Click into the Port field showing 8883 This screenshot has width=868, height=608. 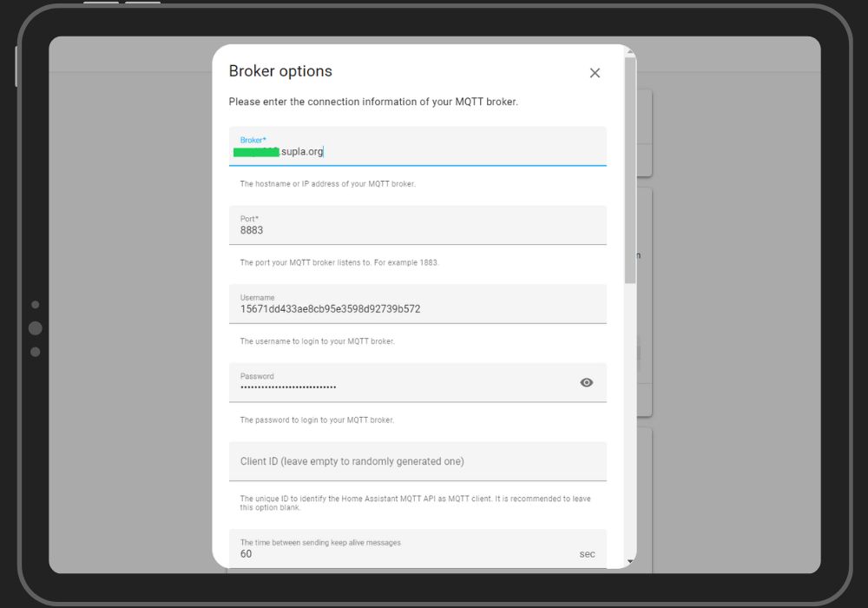click(417, 230)
